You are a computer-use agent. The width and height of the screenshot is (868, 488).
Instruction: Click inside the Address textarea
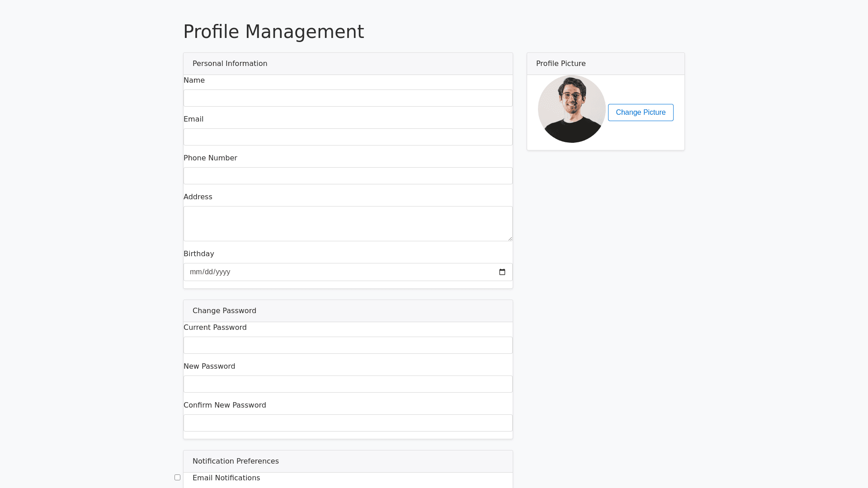[x=348, y=224]
